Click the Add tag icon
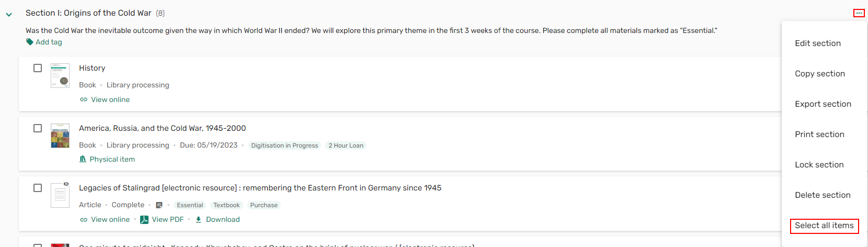Screen dimensions: 868x247 (30, 42)
